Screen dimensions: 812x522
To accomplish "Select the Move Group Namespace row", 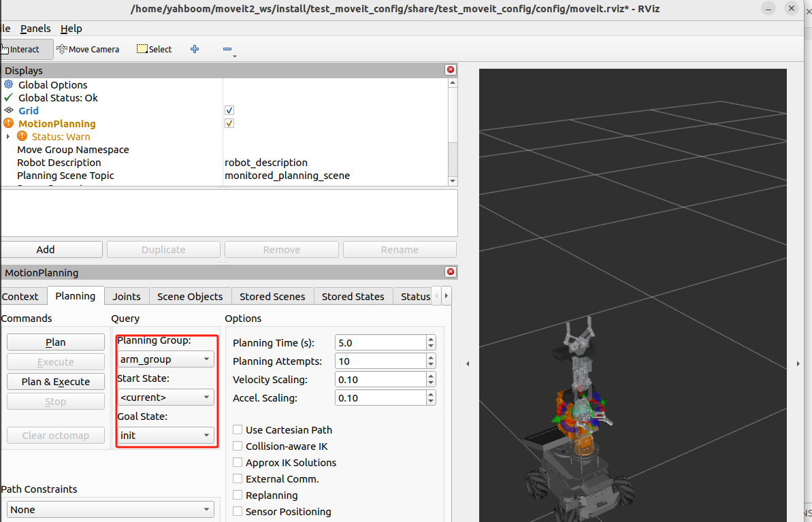I will [x=224, y=150].
